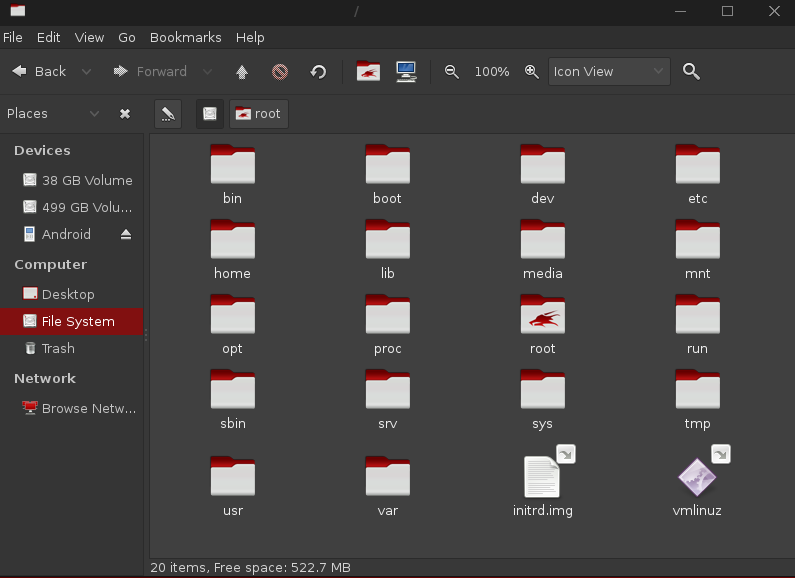The width and height of the screenshot is (795, 578).
Task: Open the Bookmarks menu
Action: tap(186, 38)
